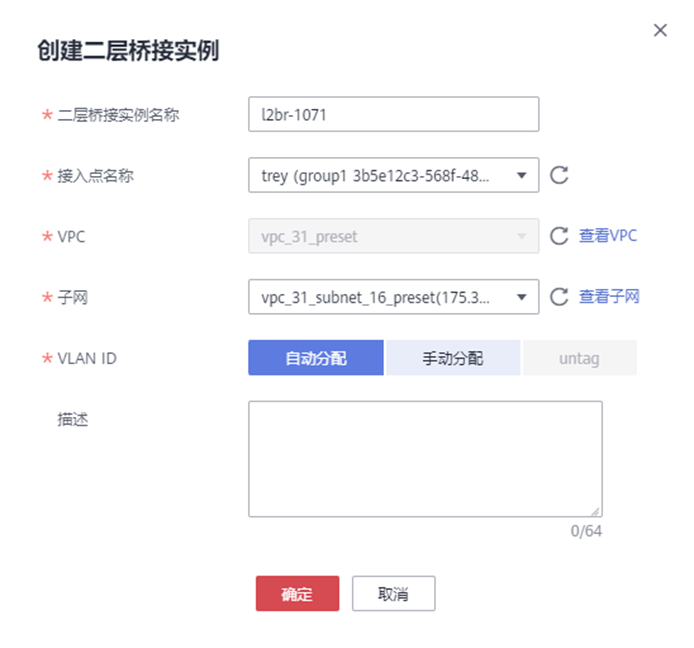Open the 接入点名称 dropdown showing trey

coord(393,176)
